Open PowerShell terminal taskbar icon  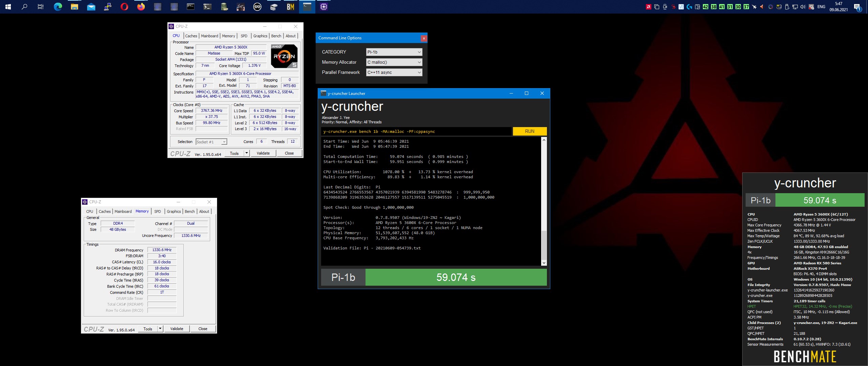[x=207, y=6]
